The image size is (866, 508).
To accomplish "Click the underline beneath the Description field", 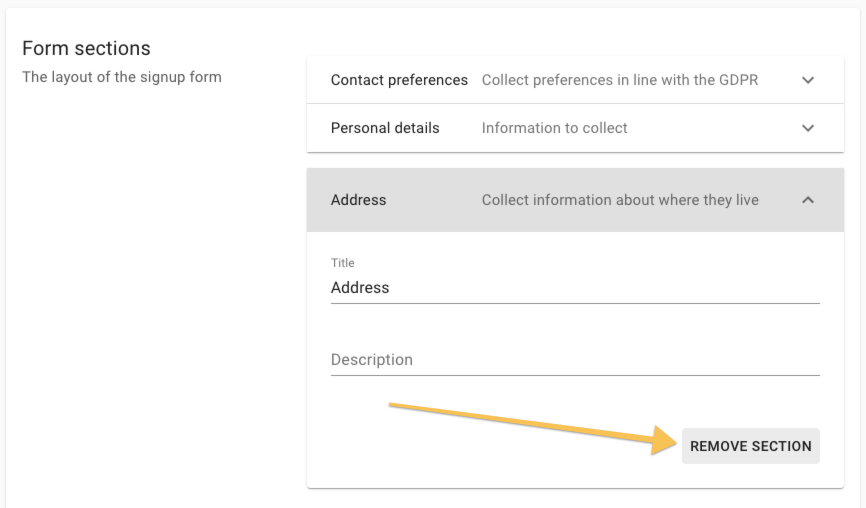I will [575, 375].
